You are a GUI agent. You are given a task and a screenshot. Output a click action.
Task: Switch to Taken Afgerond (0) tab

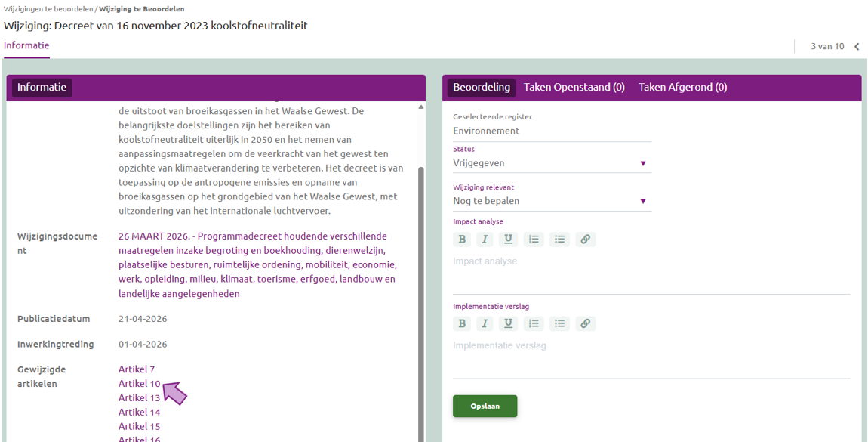682,87
